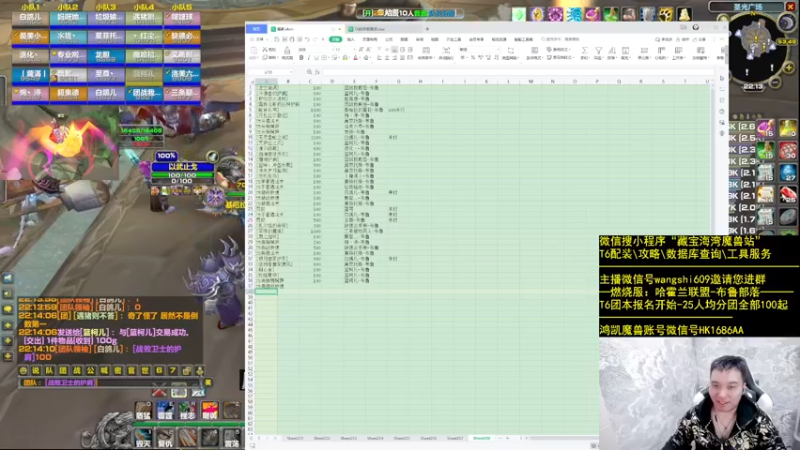Viewport: 800px width, 450px height.
Task: Toggle the speaker sound icon beside chat
Action: [x=8, y=294]
